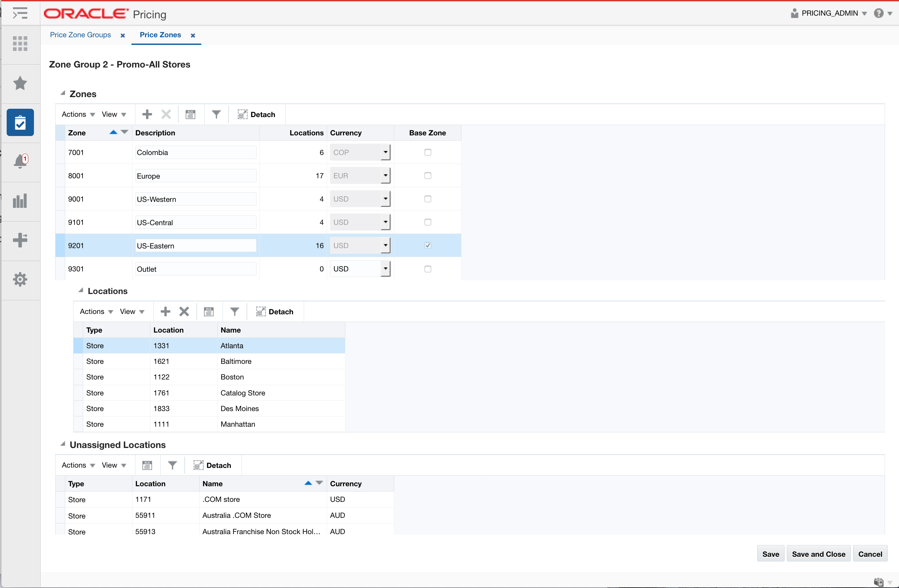The height and width of the screenshot is (588, 899).
Task: Click the filter icon in Zones toolbar
Action: (x=217, y=115)
